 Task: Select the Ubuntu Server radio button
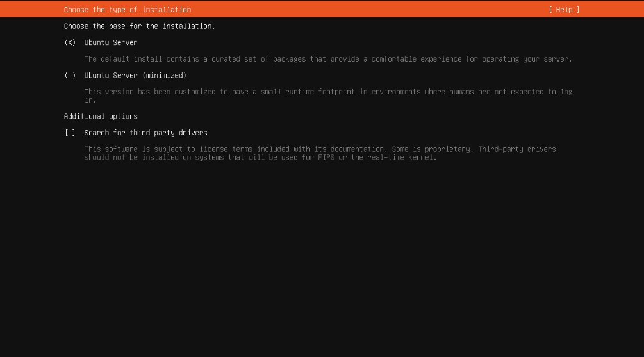tap(70, 42)
